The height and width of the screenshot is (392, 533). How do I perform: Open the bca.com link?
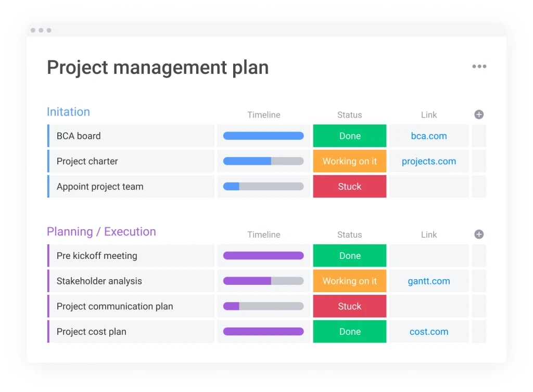(x=429, y=136)
